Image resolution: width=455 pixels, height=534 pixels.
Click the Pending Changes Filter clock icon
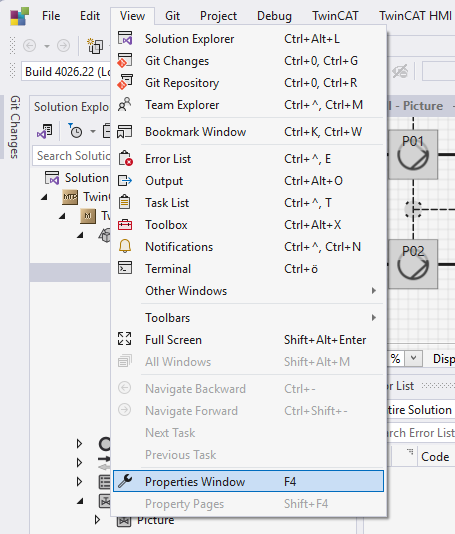pos(75,131)
